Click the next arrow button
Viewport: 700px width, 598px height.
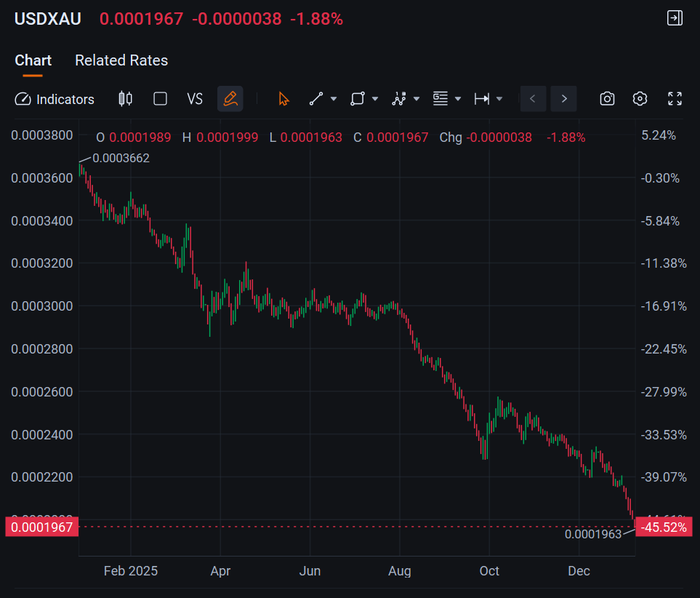coord(564,99)
